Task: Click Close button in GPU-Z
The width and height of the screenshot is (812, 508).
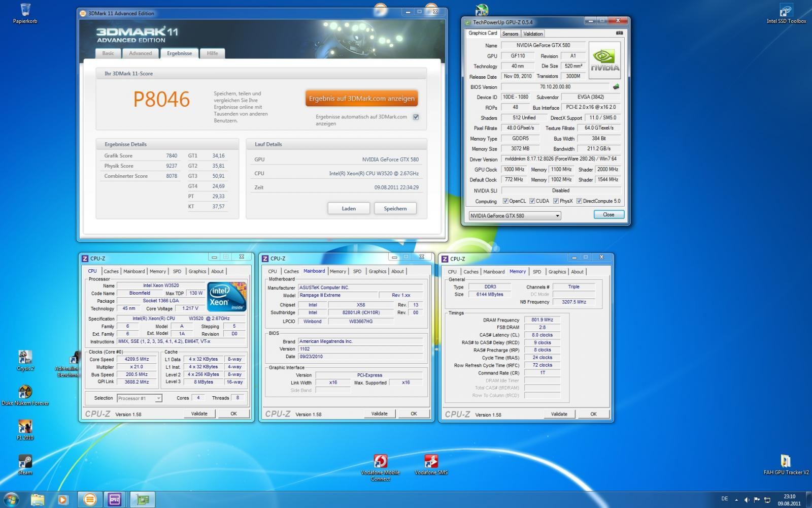Action: [608, 215]
